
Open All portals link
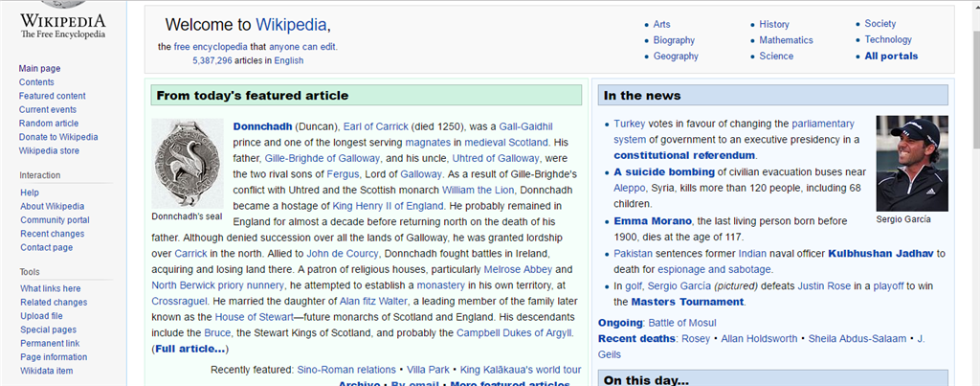pyautogui.click(x=891, y=57)
